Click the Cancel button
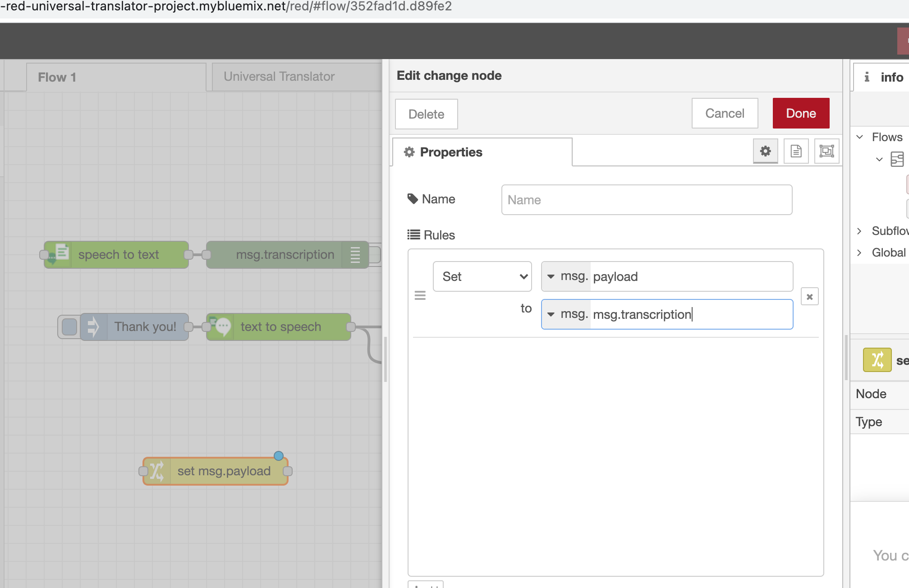 tap(725, 113)
